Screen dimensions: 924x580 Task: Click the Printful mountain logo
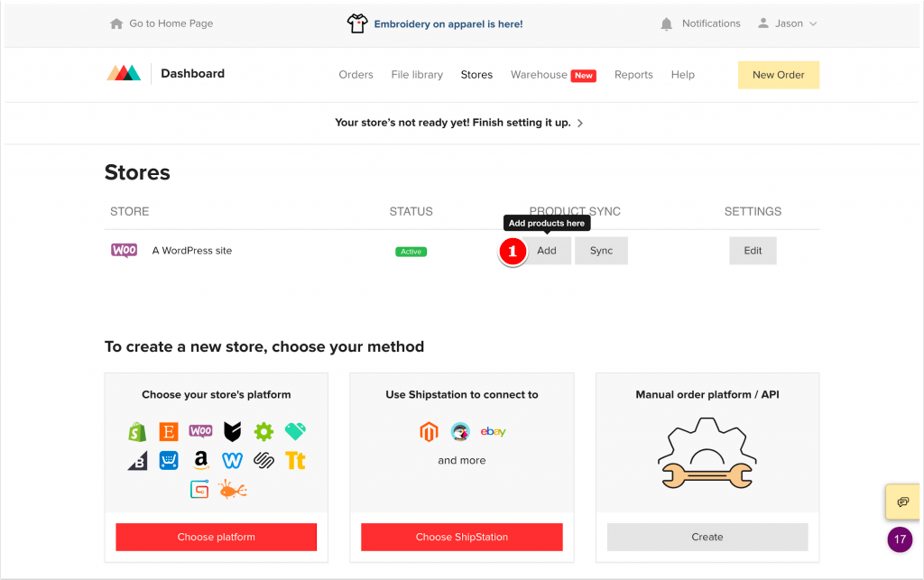tap(124, 72)
